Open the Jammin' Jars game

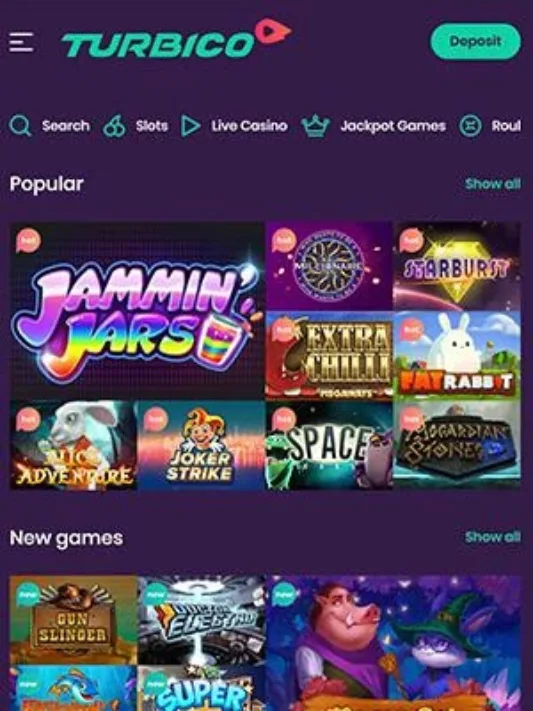(137, 311)
